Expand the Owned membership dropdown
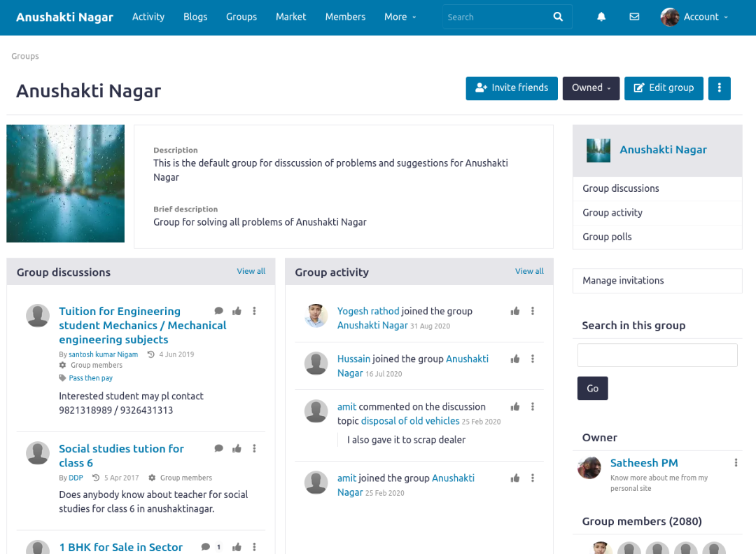The image size is (756, 554). [591, 88]
